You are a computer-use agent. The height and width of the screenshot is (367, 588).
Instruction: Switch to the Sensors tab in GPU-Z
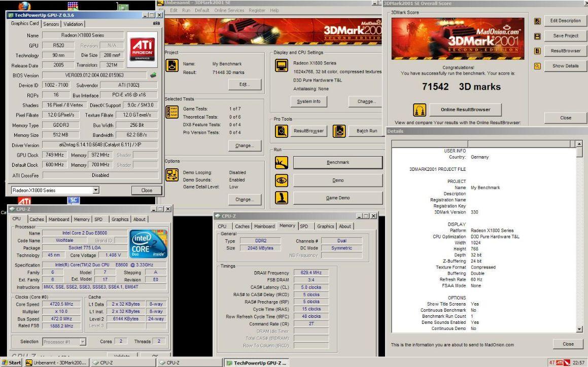[51, 24]
